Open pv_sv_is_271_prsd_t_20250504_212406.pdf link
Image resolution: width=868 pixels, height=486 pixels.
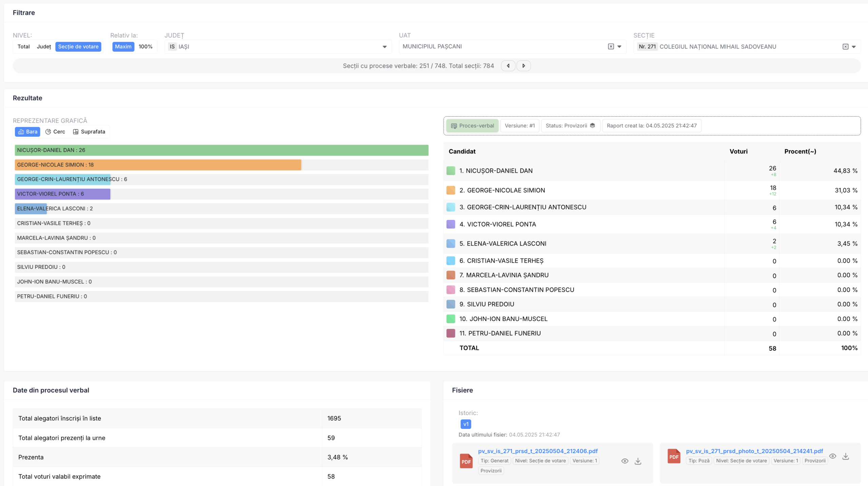[x=538, y=451]
